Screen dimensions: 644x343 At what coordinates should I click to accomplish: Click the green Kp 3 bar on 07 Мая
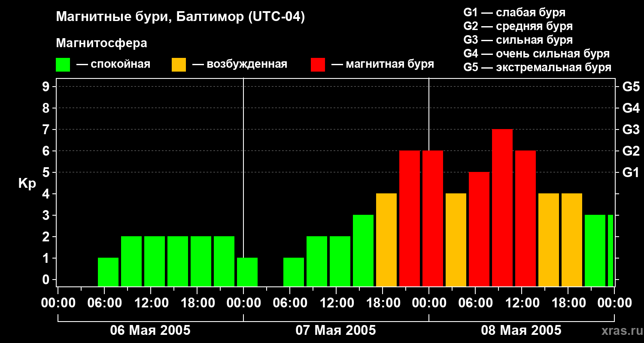[x=363, y=250]
